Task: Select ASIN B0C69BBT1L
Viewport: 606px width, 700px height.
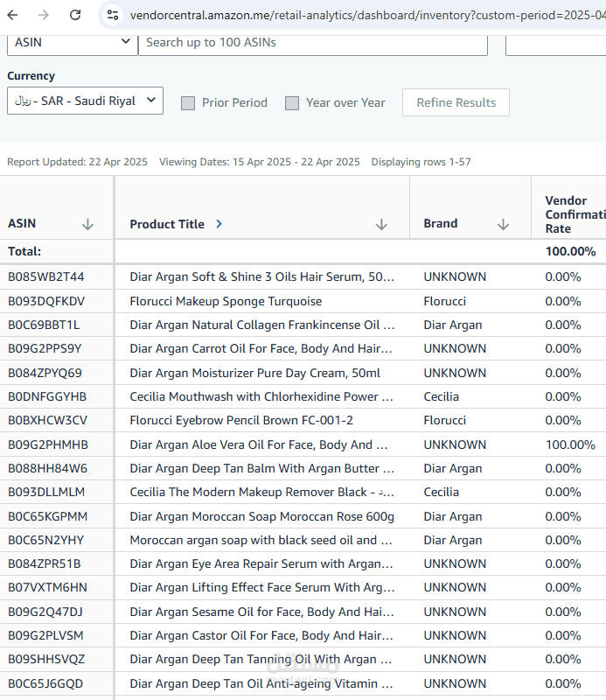Action: (x=44, y=325)
